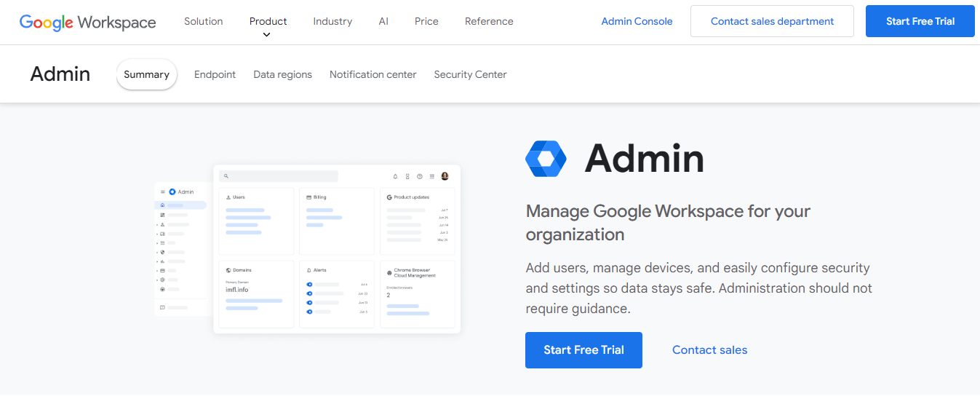This screenshot has width=980, height=407.
Task: Open the Security Center tab
Action: coord(470,74)
